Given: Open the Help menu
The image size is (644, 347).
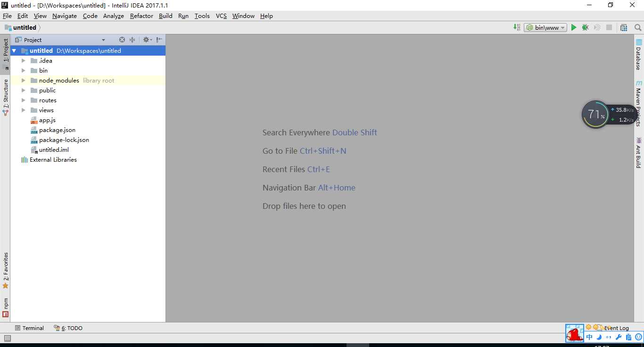Looking at the screenshot, I should coord(266,16).
